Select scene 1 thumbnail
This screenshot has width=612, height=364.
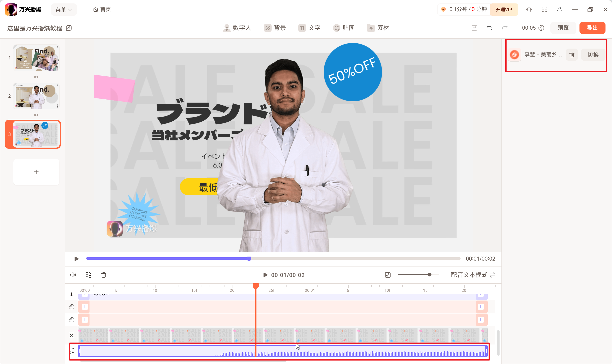pos(36,58)
